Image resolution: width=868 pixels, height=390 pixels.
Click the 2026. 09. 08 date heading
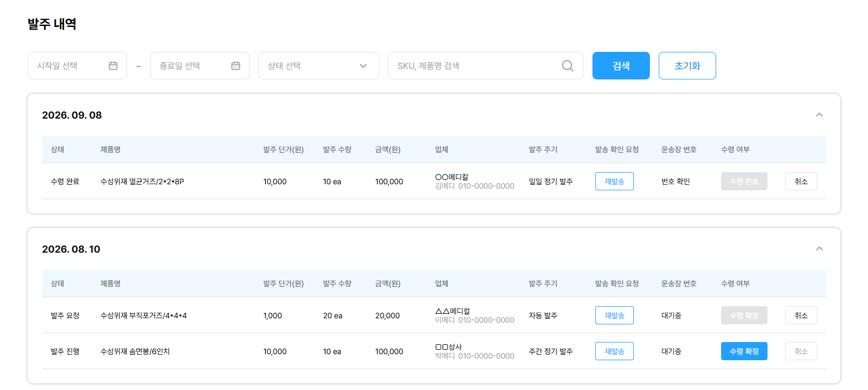pos(72,115)
